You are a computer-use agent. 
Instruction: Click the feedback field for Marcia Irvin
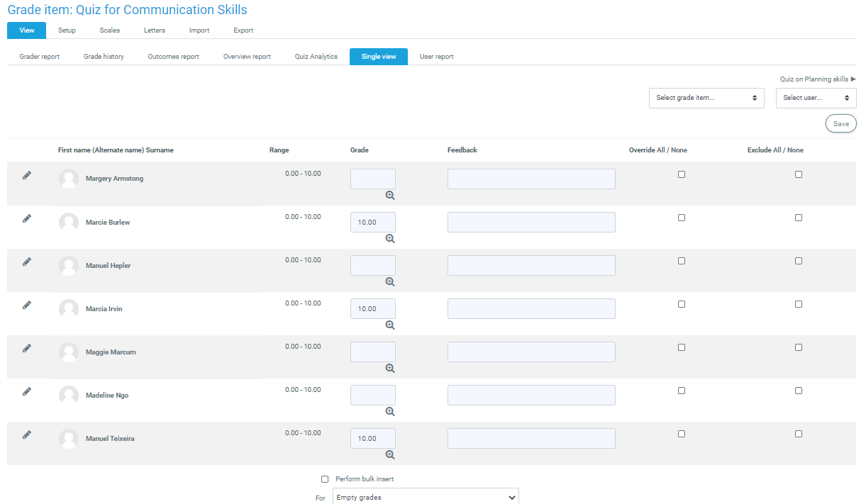click(531, 309)
